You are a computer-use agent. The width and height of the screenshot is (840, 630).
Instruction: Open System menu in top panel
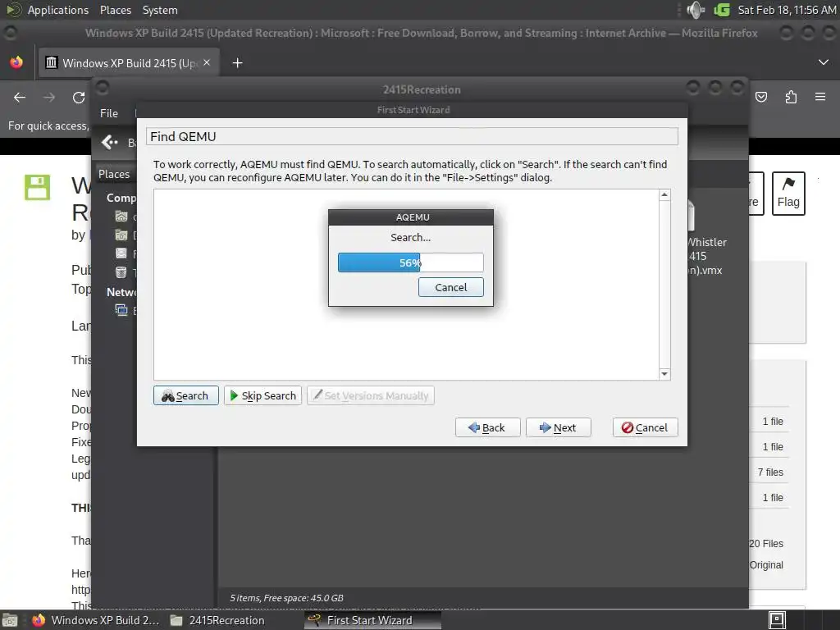click(160, 10)
